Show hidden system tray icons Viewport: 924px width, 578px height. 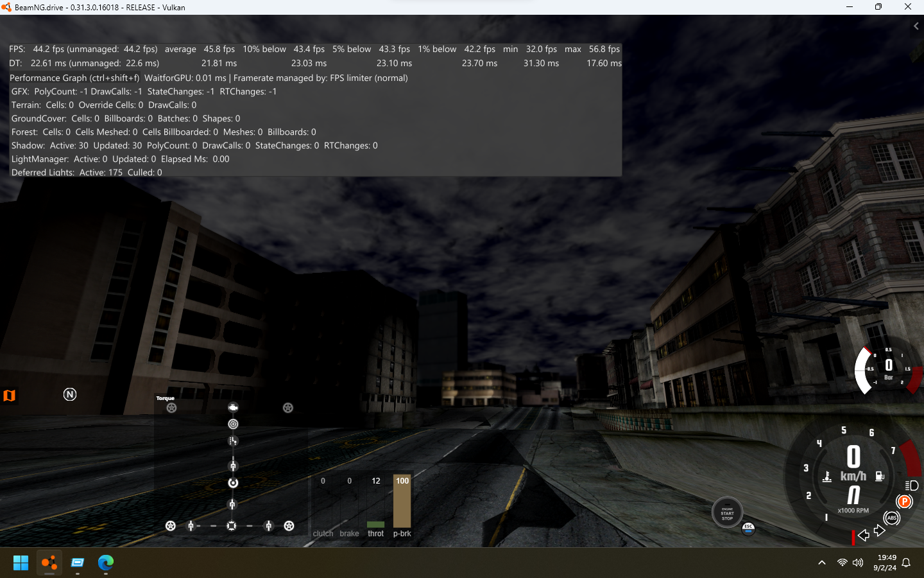(x=822, y=563)
